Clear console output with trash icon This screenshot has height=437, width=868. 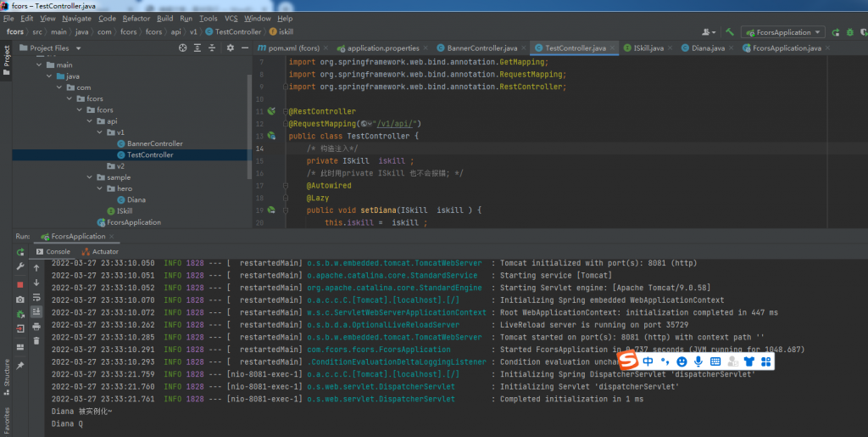click(36, 341)
